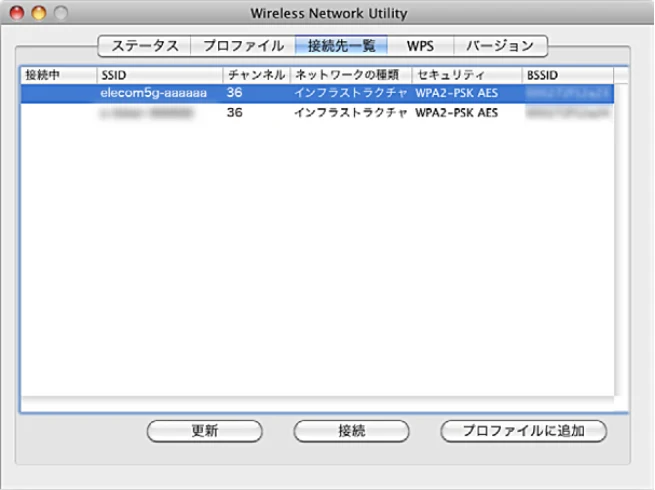Close the Wireless Network Utility window

[x=17, y=13]
